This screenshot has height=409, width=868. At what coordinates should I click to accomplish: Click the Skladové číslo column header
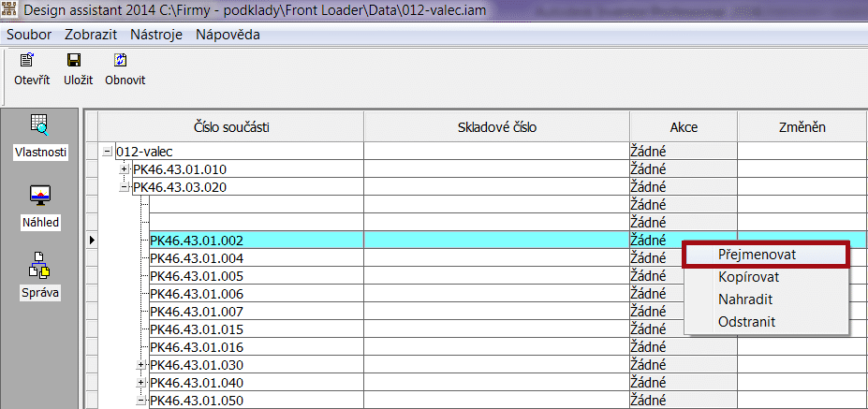496,127
